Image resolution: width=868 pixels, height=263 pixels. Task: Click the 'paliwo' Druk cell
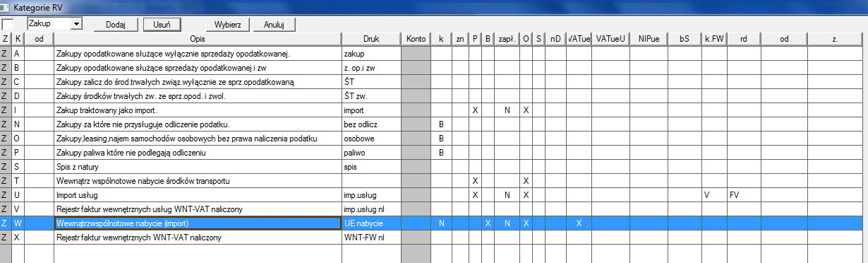coord(370,152)
